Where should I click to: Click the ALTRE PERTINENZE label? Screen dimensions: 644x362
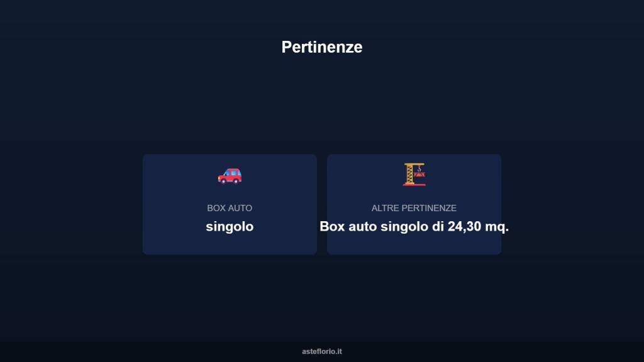point(414,208)
